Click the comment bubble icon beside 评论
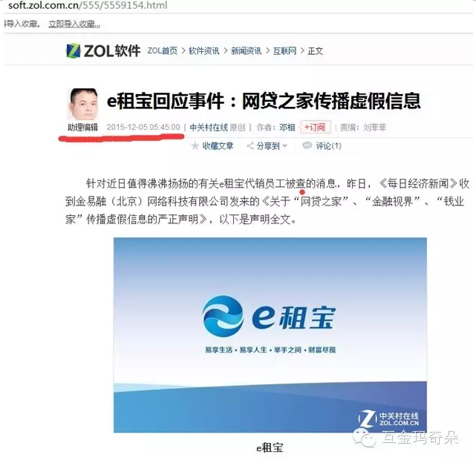Viewport: 476px width, 460px height. [307, 145]
